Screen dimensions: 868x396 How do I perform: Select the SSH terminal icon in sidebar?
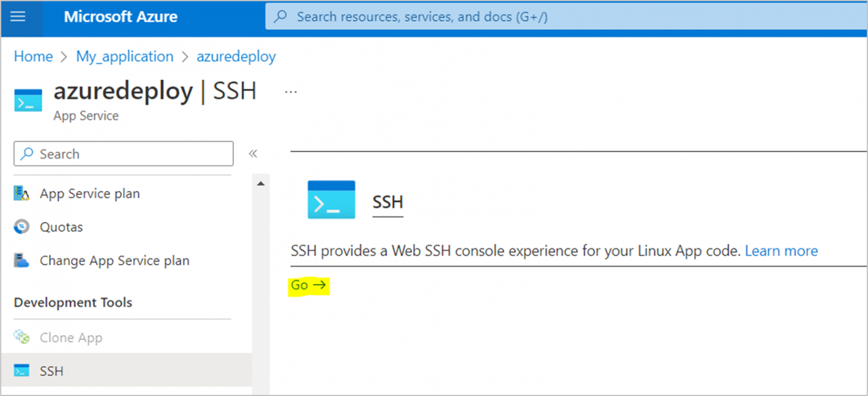20,371
